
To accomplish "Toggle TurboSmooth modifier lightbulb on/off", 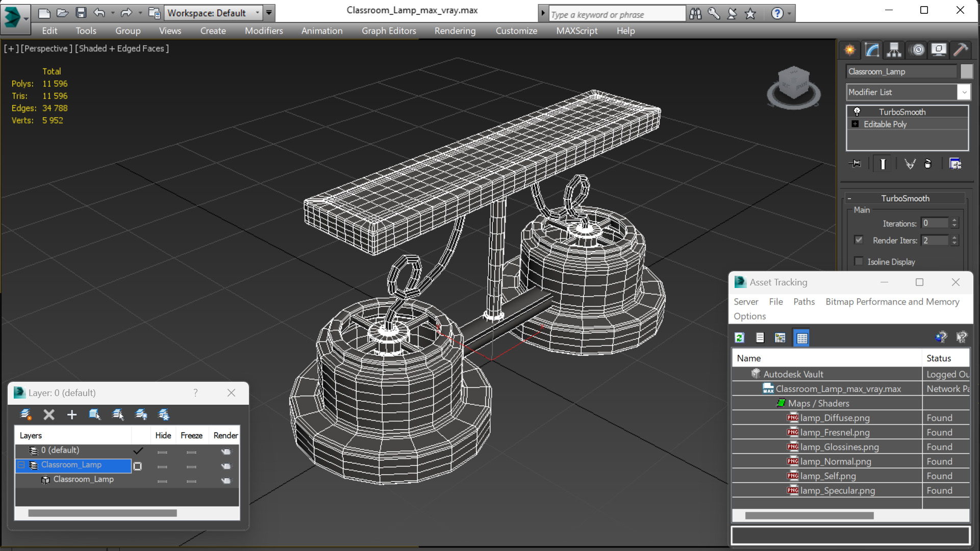I will (x=857, y=111).
